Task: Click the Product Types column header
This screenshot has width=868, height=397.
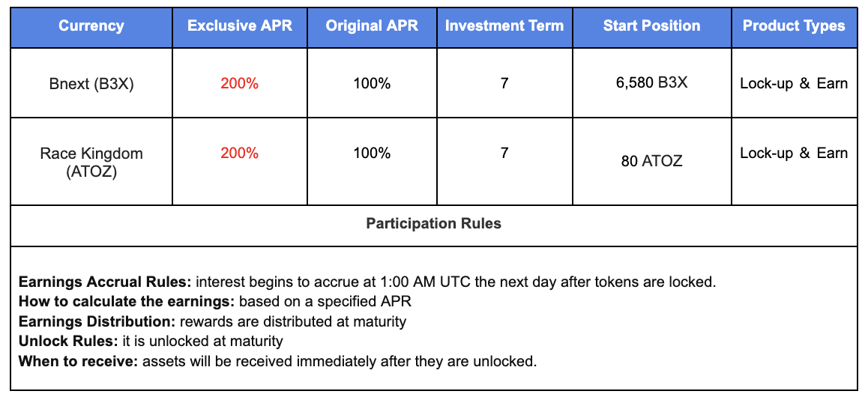Action: coord(794,26)
